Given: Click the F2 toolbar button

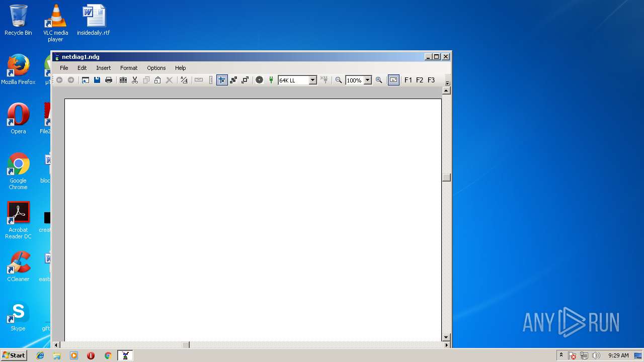Looking at the screenshot, I should tap(420, 80).
